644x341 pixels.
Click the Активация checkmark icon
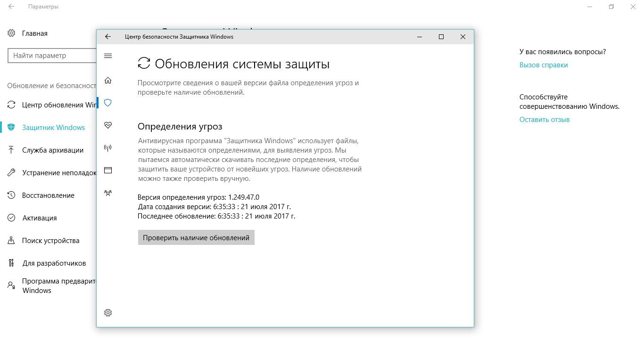(11, 218)
